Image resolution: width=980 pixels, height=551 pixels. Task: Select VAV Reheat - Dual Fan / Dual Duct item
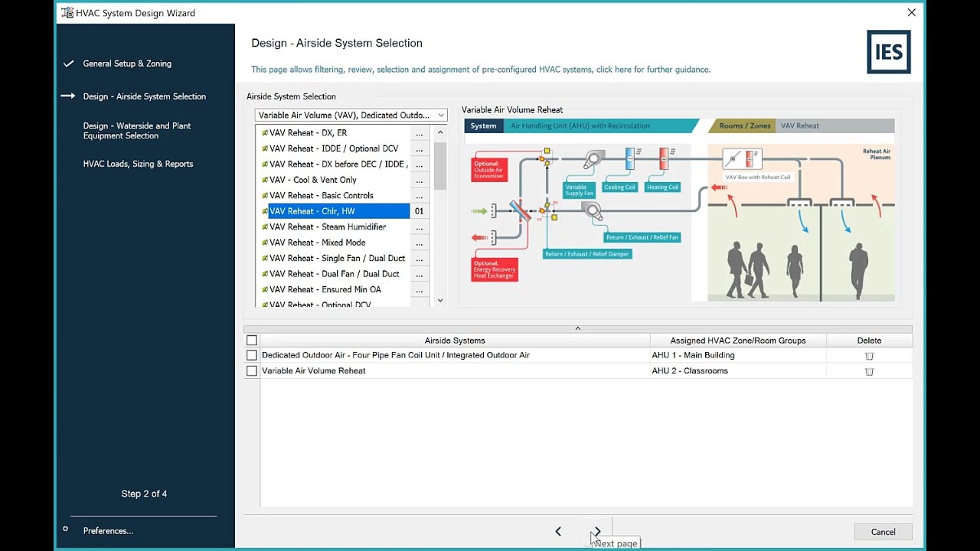334,274
